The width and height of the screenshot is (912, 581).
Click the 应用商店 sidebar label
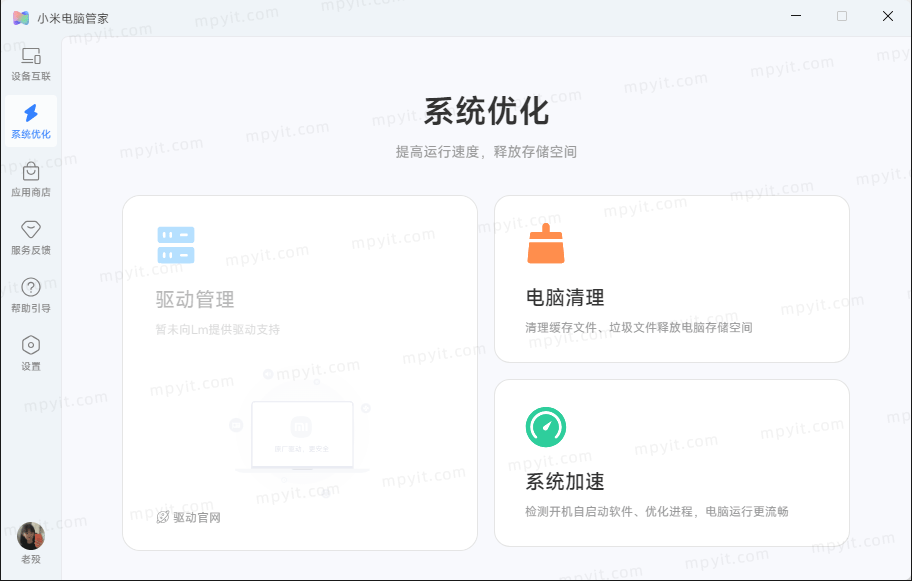[x=31, y=192]
